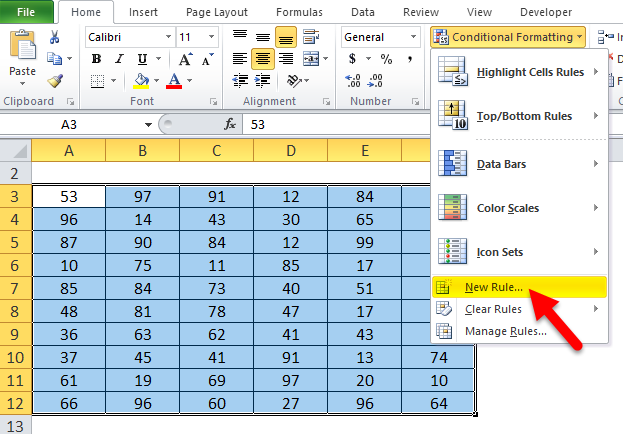Open Top/Bottom Rules submenu
The width and height of the screenshot is (623, 434).
click(x=519, y=116)
